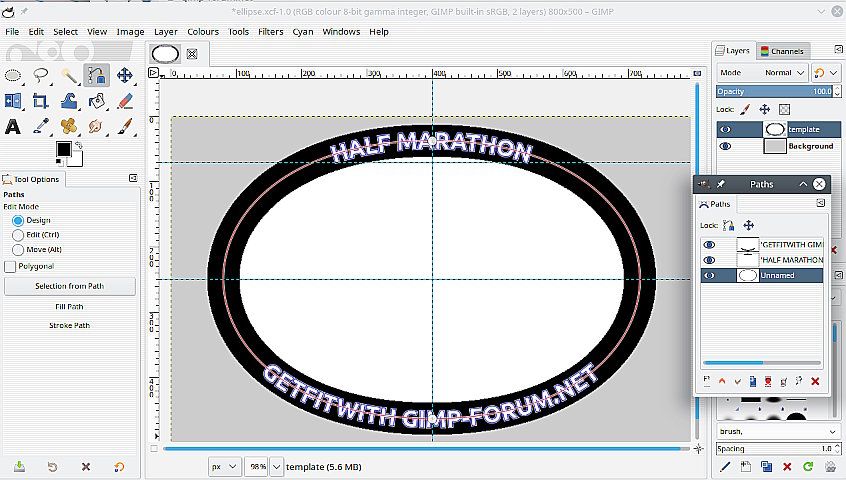
Task: Swap foreground and background colours
Action: pyautogui.click(x=79, y=145)
